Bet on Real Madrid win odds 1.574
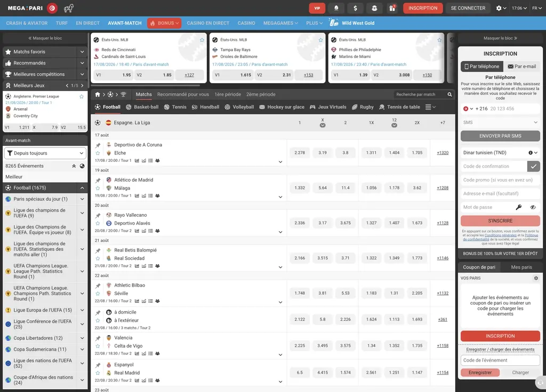The image size is (546, 392). [x=345, y=372]
